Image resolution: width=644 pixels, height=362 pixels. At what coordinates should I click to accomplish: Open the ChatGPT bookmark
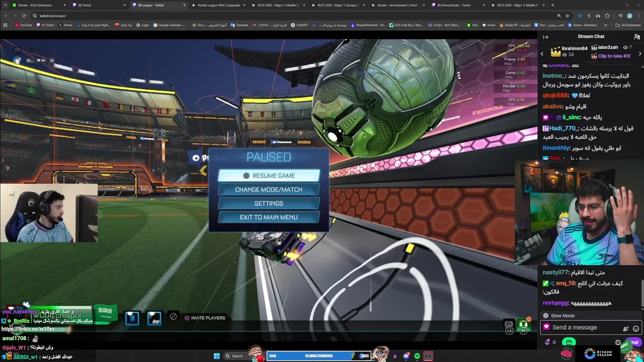point(300,25)
